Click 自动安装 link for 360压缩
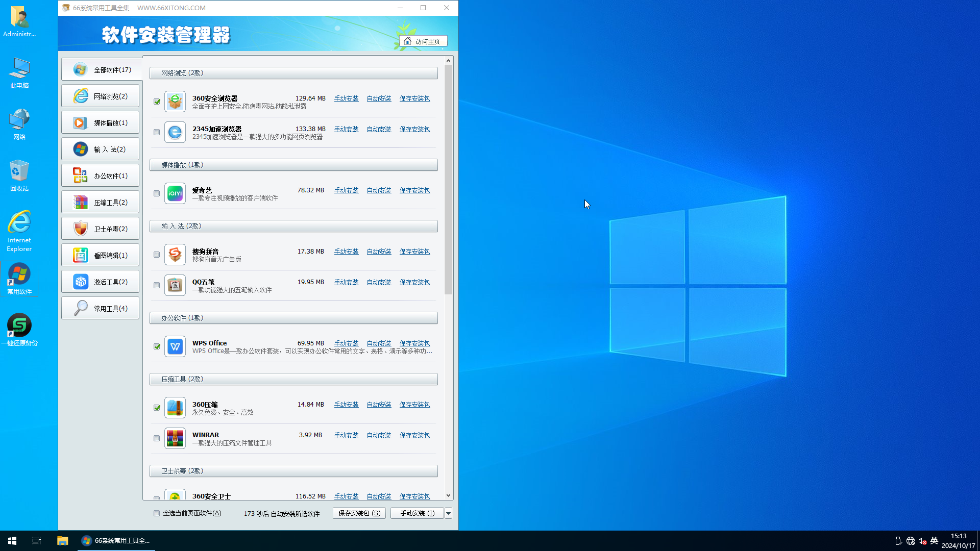The height and width of the screenshot is (551, 980). [379, 405]
